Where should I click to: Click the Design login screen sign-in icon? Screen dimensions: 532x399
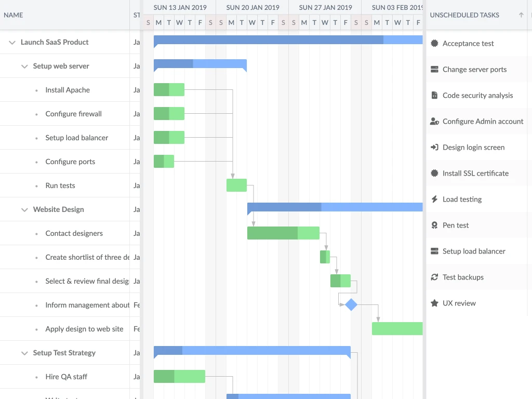click(x=434, y=148)
